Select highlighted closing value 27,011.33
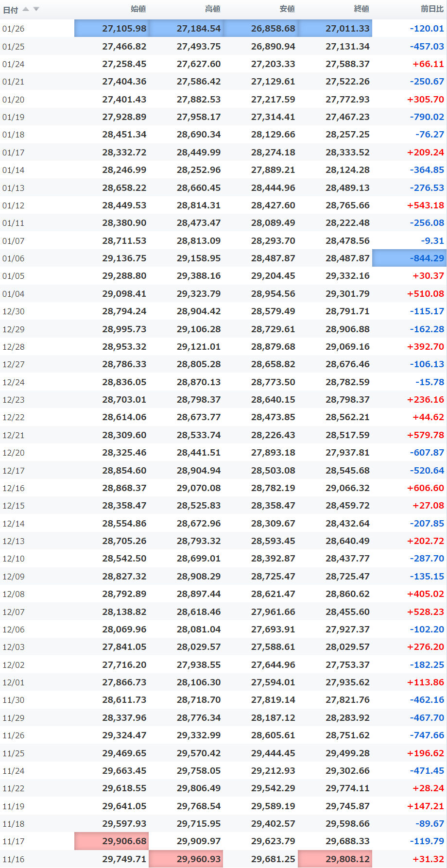 (335, 29)
